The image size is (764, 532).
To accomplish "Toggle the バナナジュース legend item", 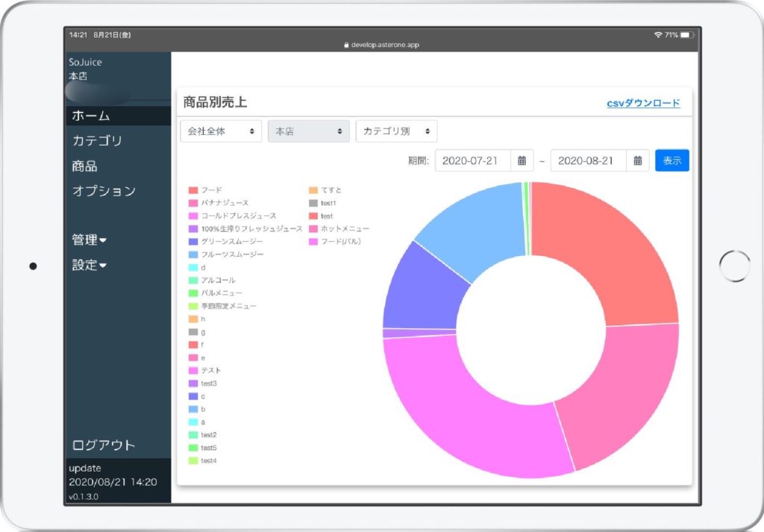I will click(x=224, y=203).
